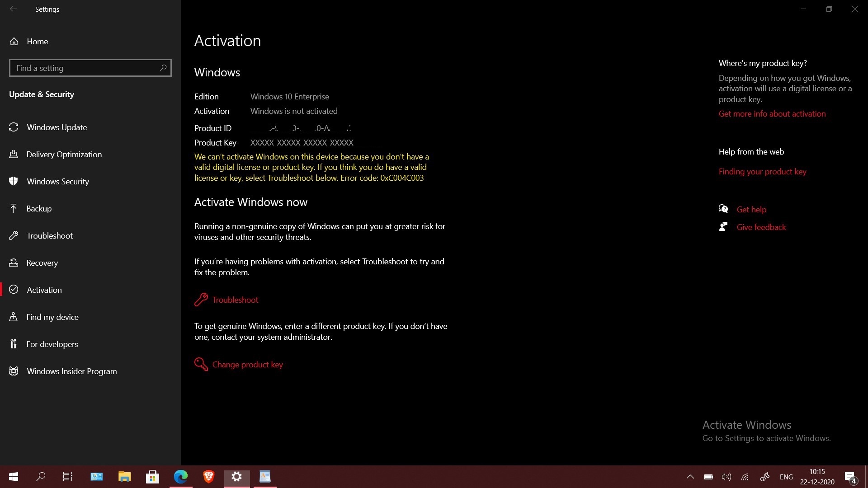Click the Activation page heading
The image size is (868, 488).
click(227, 41)
